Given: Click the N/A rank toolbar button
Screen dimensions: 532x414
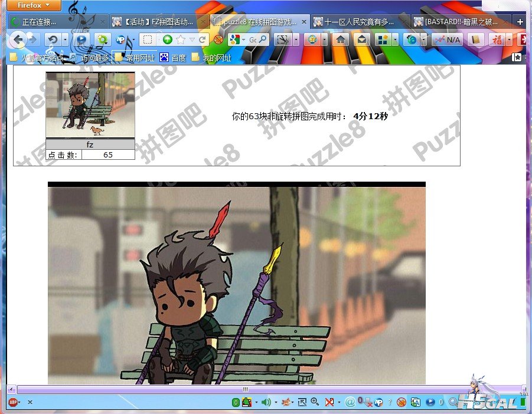Looking at the screenshot, I should click(x=447, y=40).
